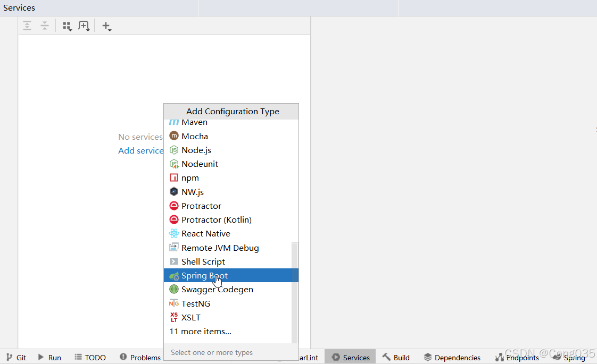Select Mocha configuration type

(x=231, y=136)
